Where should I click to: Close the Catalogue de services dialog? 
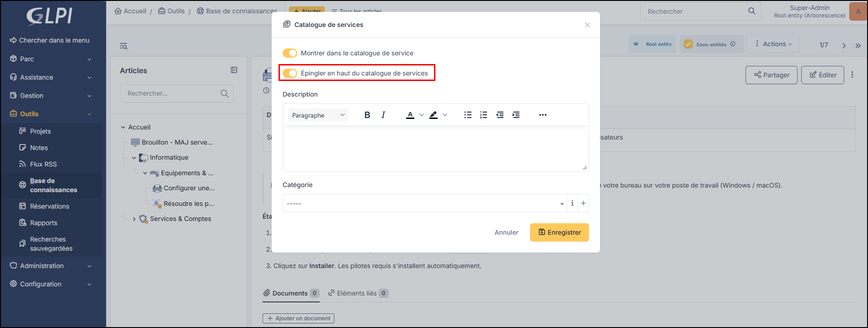point(587,25)
